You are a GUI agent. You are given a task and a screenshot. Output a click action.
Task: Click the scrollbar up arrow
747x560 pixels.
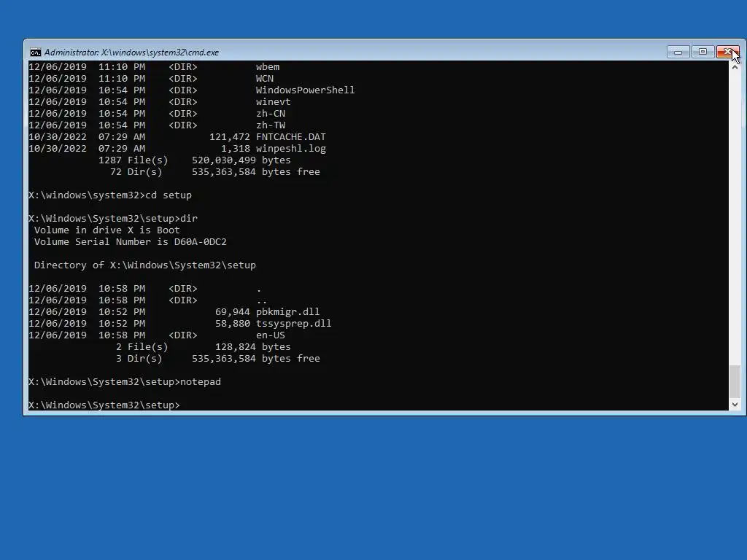(735, 66)
